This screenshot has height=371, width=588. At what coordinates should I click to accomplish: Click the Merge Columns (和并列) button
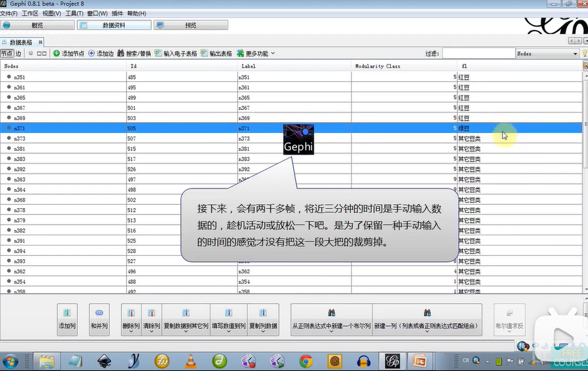point(99,319)
